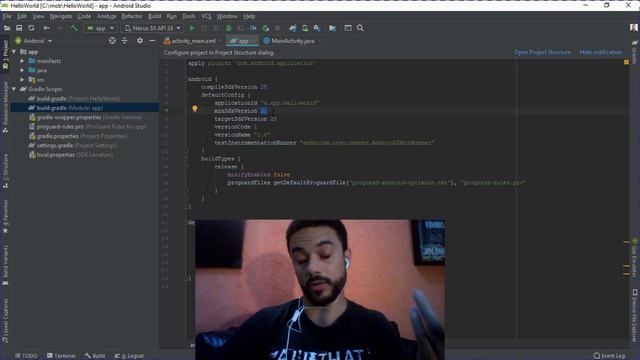Click the webcam video overlay thumbnail
The image size is (640, 360).
(x=320, y=290)
